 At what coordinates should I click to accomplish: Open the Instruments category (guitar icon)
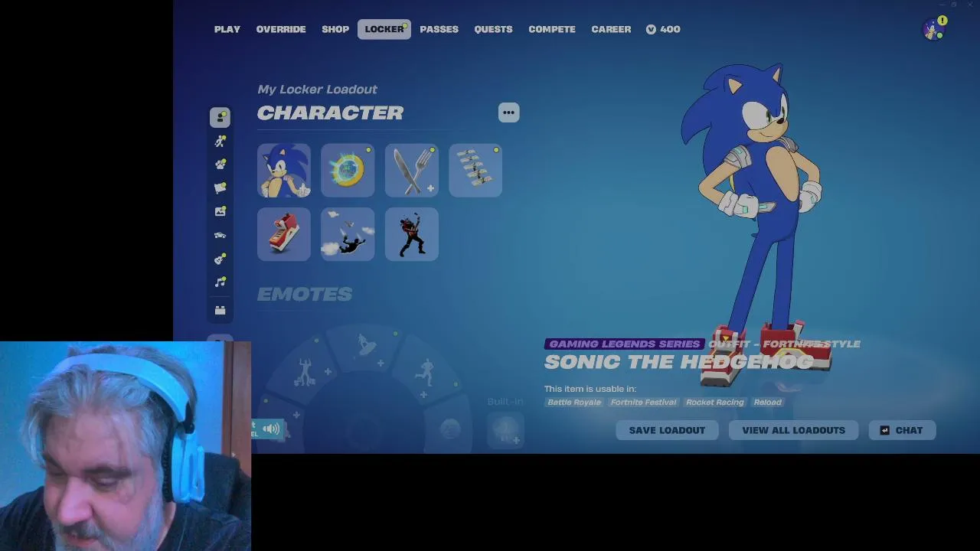220,259
